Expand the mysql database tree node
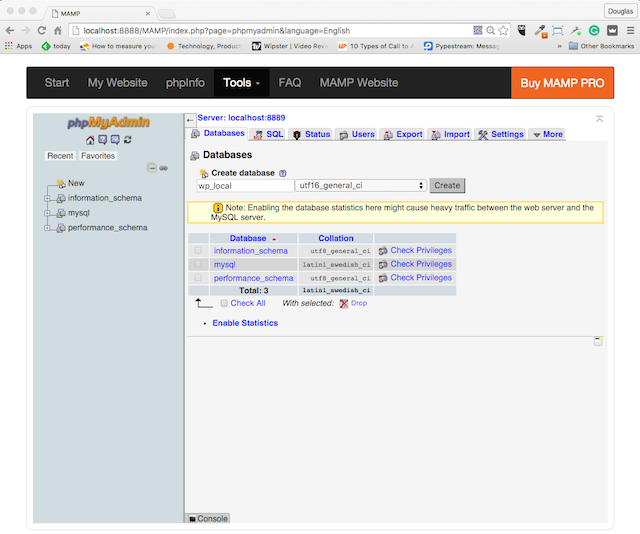 [47, 213]
